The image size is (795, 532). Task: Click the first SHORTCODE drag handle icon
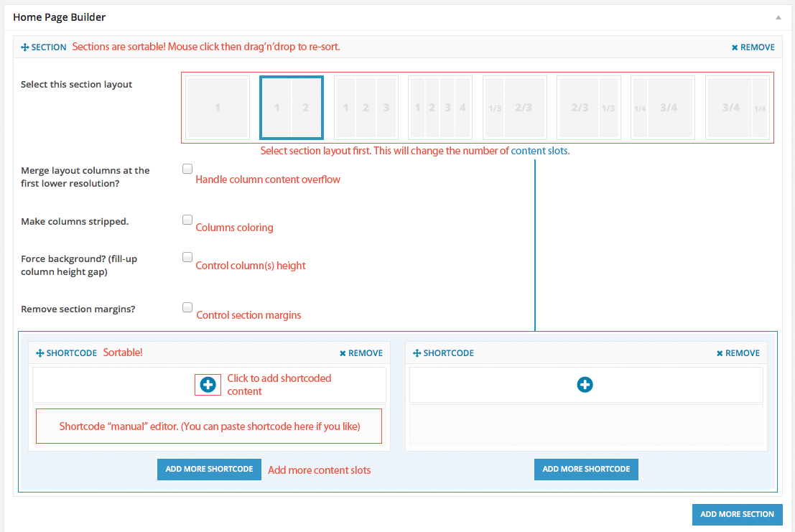coord(39,353)
